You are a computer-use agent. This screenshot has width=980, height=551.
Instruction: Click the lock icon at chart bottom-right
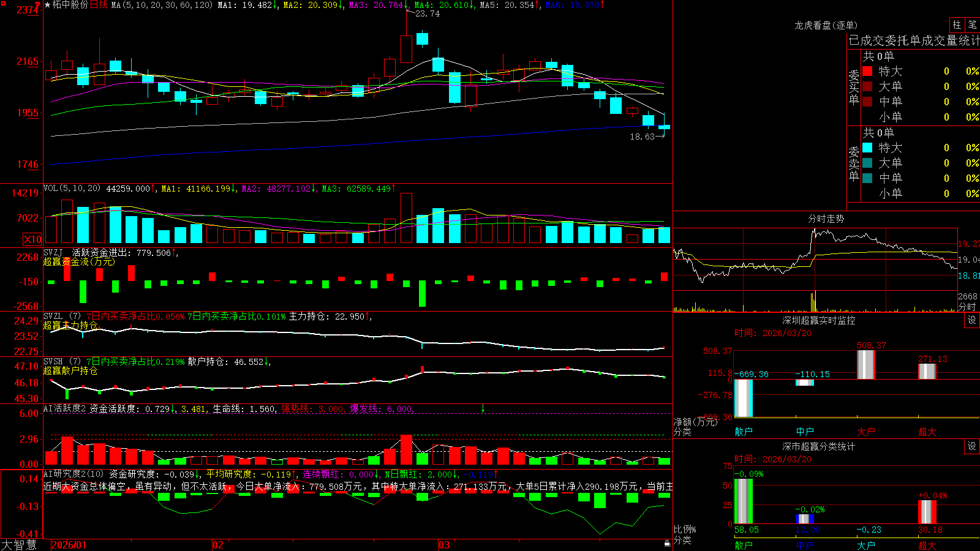tap(667, 544)
